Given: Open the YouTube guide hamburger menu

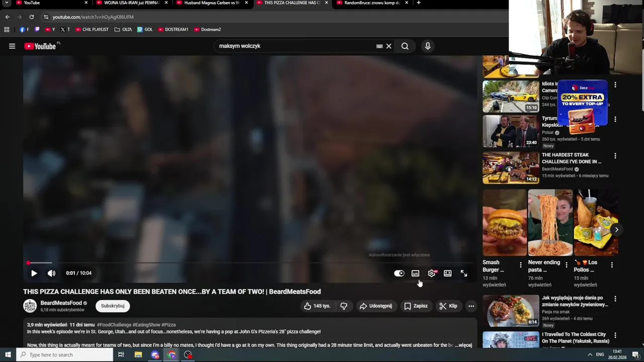Looking at the screenshot, I should coord(12,46).
